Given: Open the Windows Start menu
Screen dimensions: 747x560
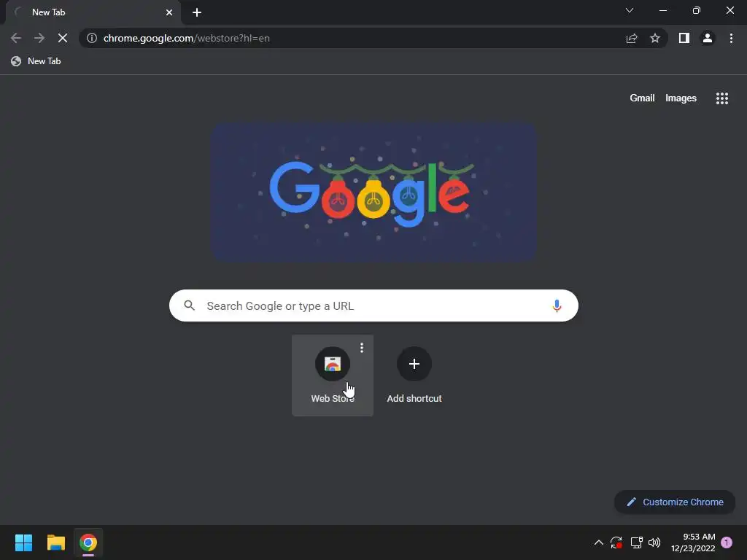Looking at the screenshot, I should (x=23, y=542).
